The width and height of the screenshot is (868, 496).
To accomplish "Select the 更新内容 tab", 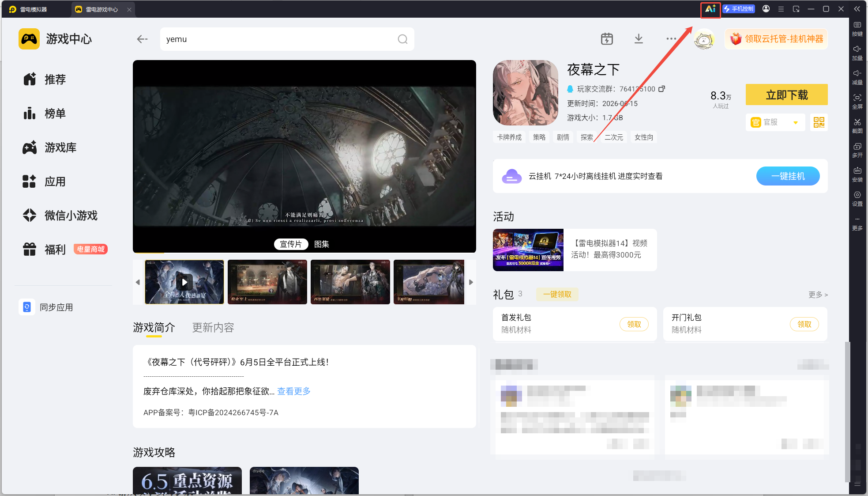I will coord(213,328).
